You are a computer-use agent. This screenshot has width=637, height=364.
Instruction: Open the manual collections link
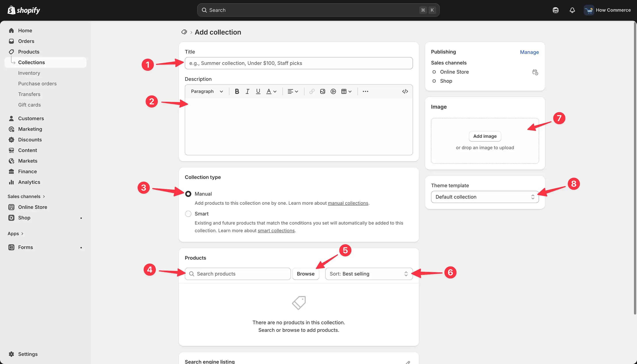(348, 203)
